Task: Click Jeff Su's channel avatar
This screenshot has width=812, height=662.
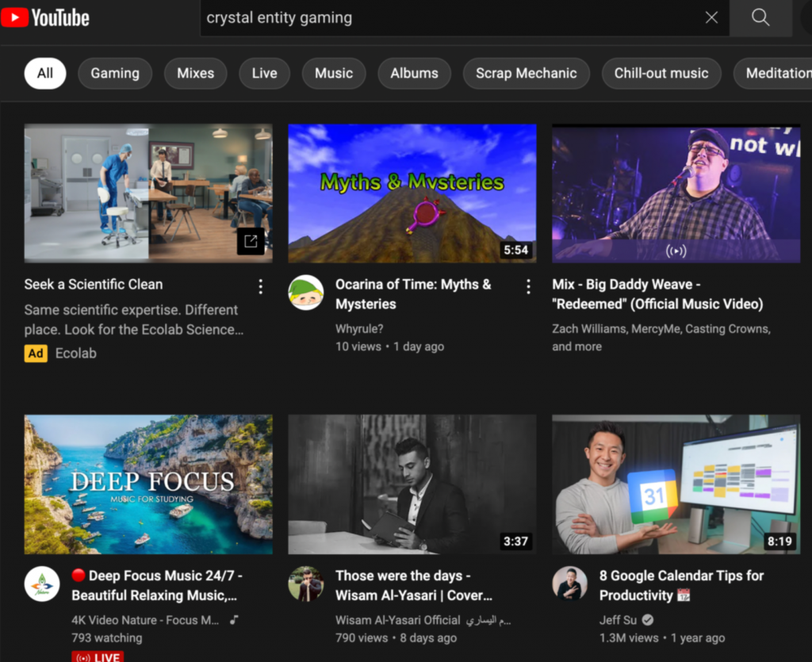Action: (x=569, y=584)
